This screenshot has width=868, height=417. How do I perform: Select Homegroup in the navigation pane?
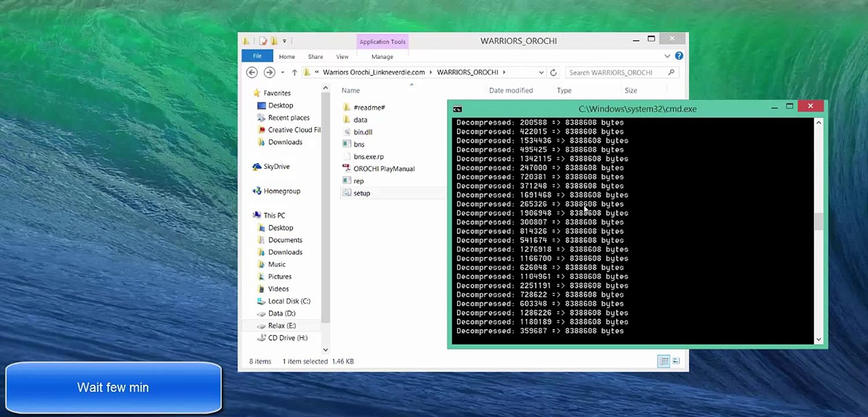click(281, 191)
